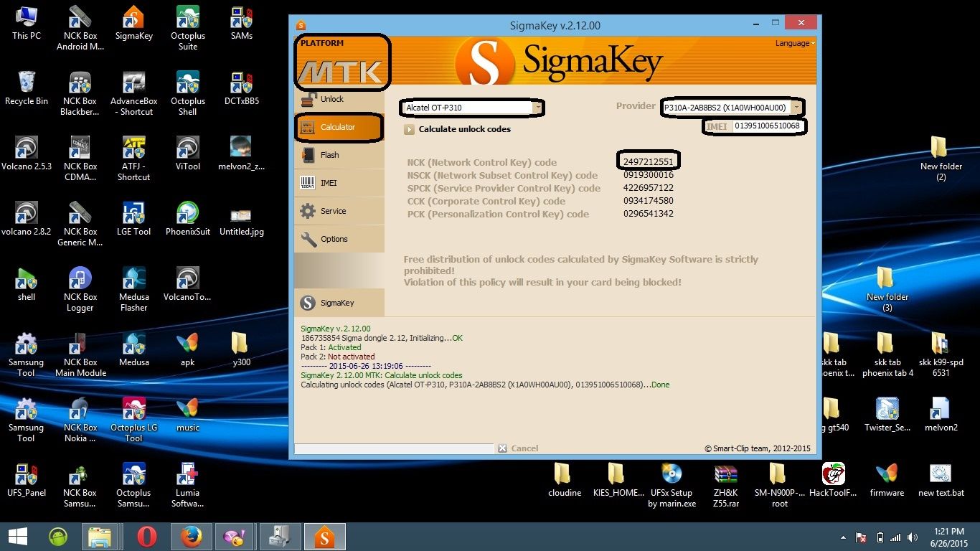This screenshot has height=551, width=980.
Task: Select the NCK code value 2497212551
Action: pyautogui.click(x=649, y=162)
